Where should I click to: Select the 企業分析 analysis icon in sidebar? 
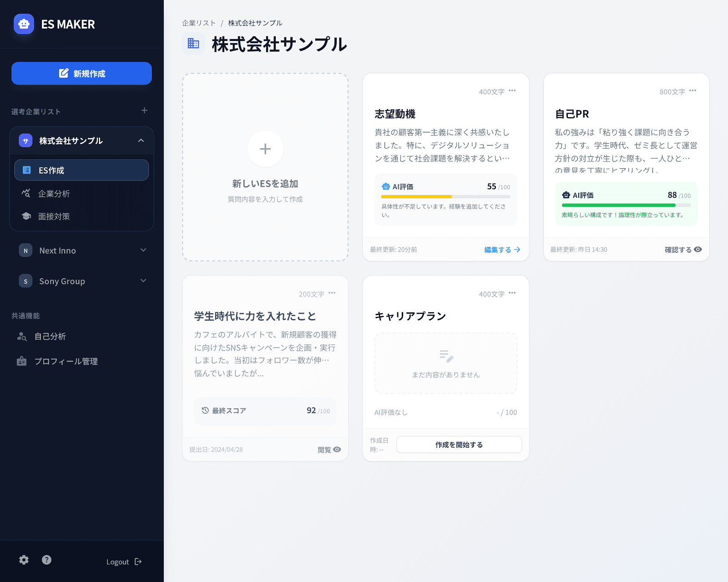click(x=26, y=193)
